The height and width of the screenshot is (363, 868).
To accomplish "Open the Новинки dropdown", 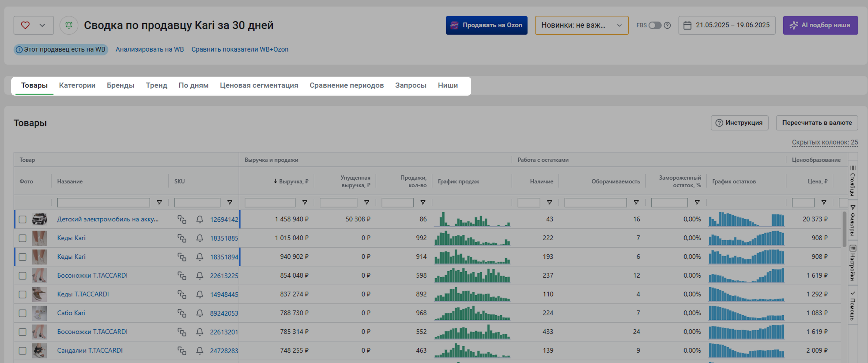I will [581, 25].
